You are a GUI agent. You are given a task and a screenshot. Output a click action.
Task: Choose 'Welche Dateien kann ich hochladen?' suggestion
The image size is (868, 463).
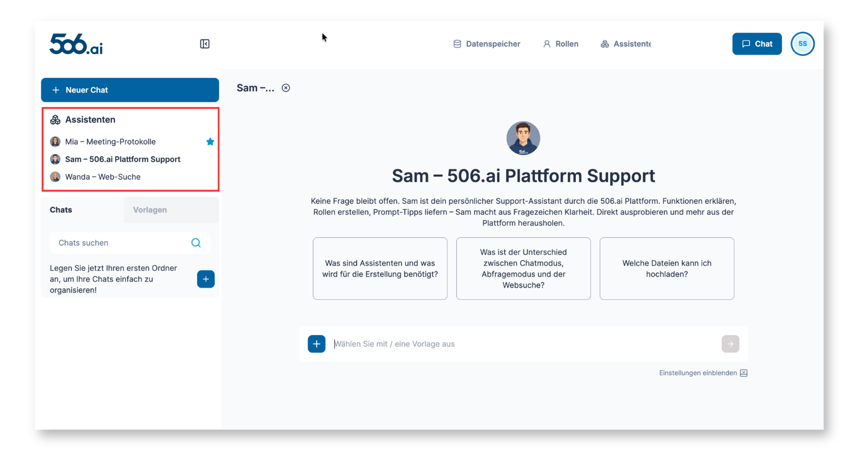click(667, 269)
